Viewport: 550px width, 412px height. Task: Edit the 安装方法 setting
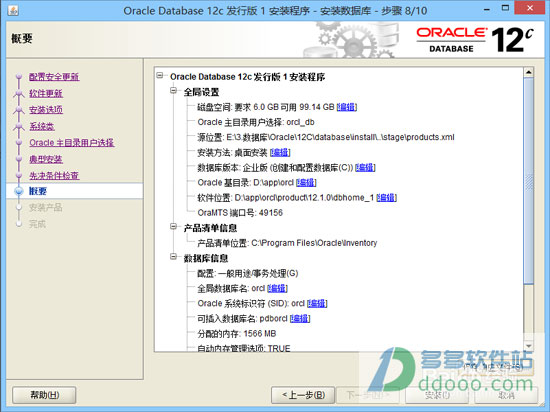click(x=280, y=153)
